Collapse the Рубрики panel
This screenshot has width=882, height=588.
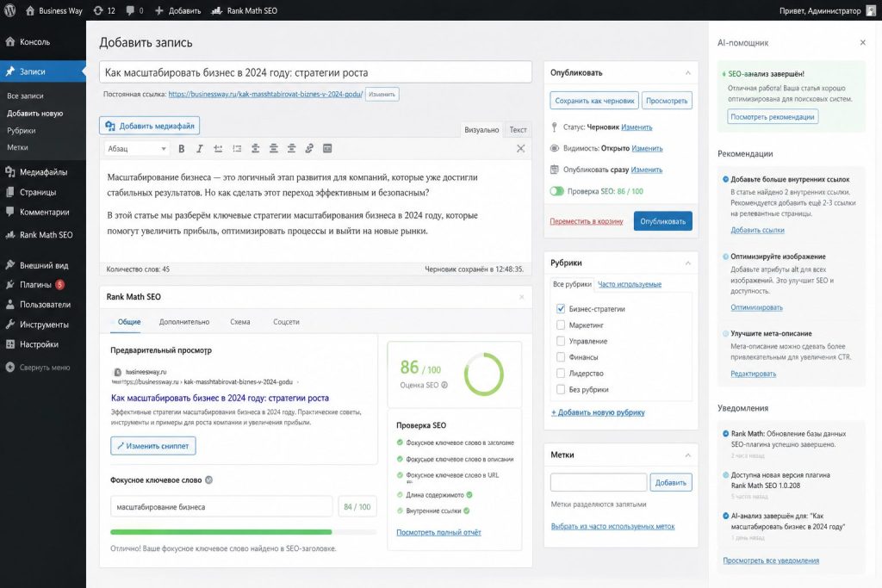pos(688,263)
